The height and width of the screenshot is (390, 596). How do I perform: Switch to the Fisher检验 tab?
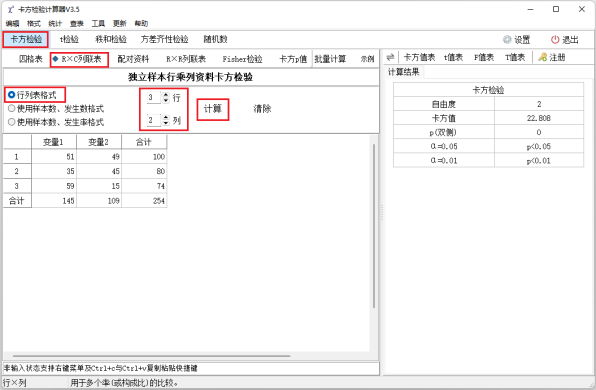pyautogui.click(x=242, y=59)
